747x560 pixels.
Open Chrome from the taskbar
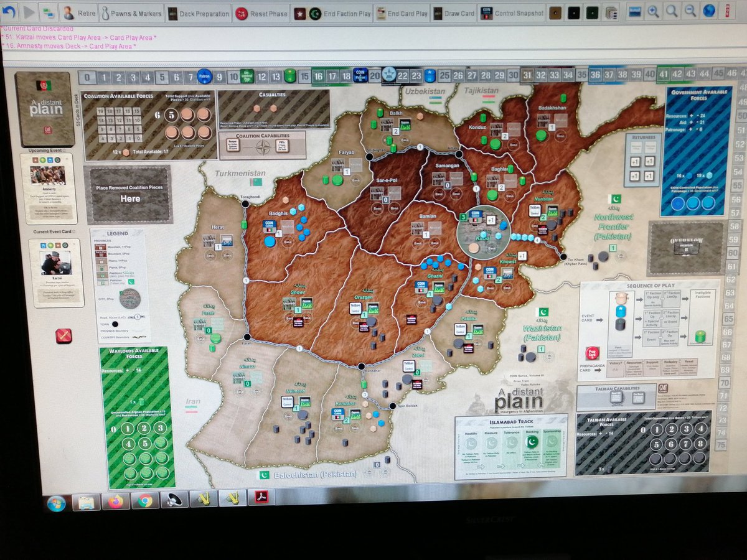(145, 500)
